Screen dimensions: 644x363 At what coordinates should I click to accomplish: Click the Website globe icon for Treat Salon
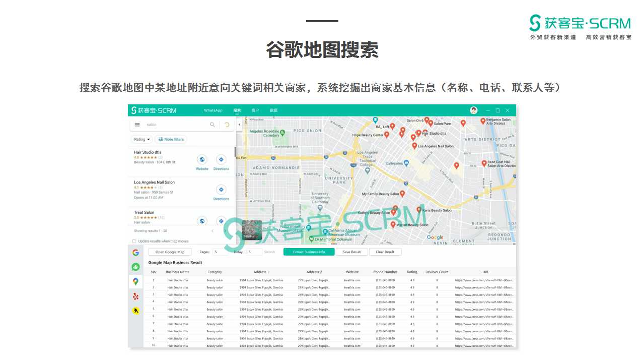[x=202, y=221]
